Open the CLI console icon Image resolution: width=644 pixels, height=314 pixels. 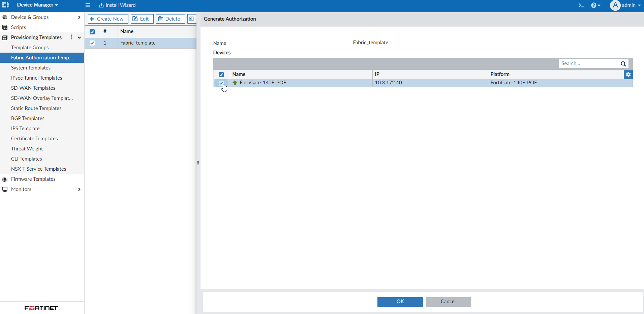tap(581, 5)
